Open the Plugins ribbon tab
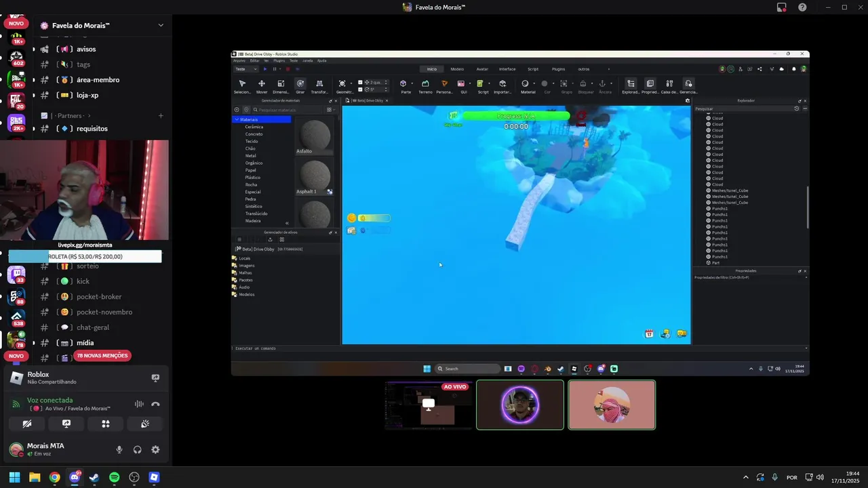Image resolution: width=868 pixels, height=488 pixels. (558, 69)
